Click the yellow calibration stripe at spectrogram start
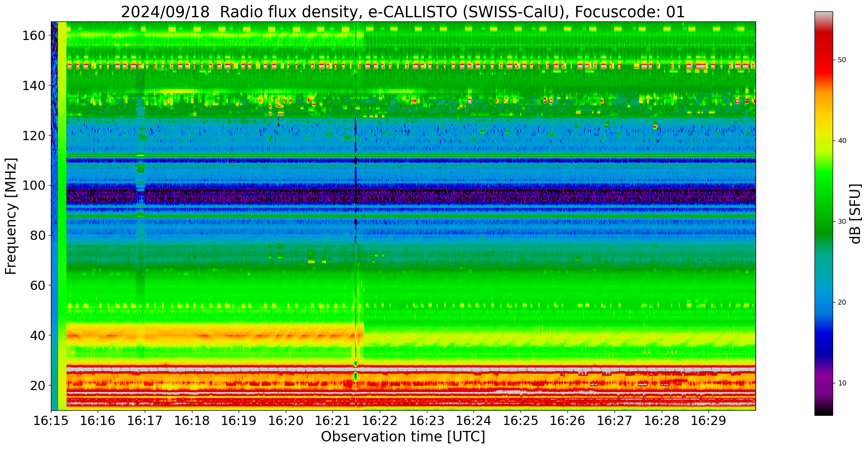 click(x=62, y=216)
